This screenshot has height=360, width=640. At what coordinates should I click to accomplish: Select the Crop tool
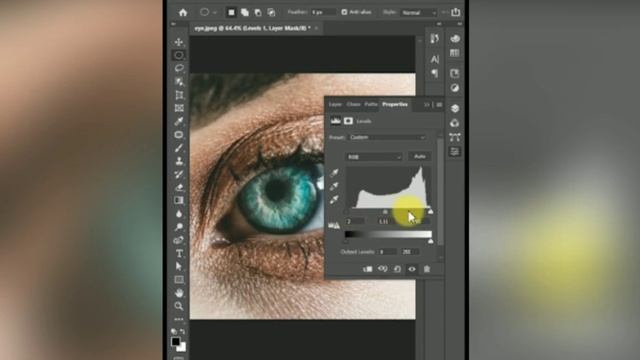179,95
